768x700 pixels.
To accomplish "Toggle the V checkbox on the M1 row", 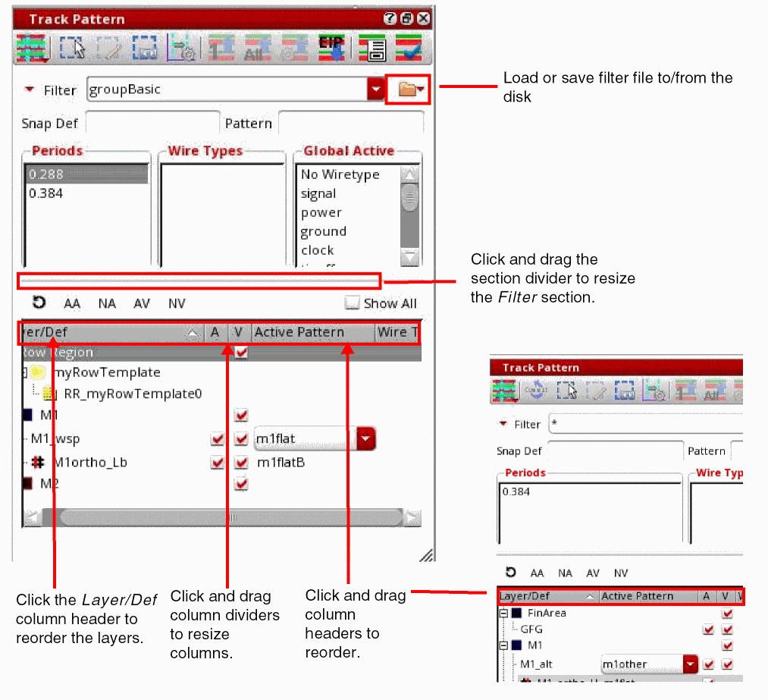I will (x=241, y=415).
